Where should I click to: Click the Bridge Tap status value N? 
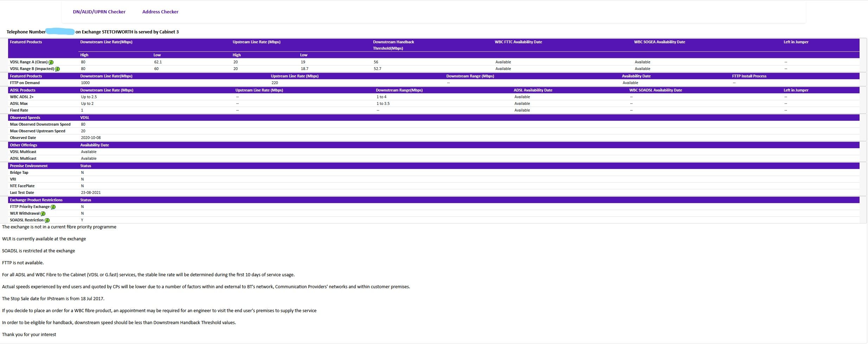click(82, 172)
